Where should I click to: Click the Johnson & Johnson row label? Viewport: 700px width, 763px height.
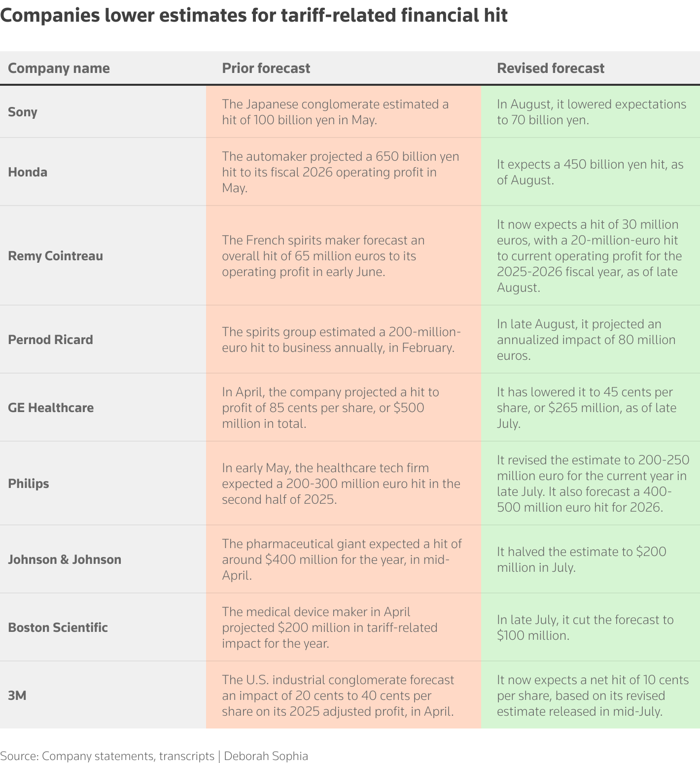point(65,559)
